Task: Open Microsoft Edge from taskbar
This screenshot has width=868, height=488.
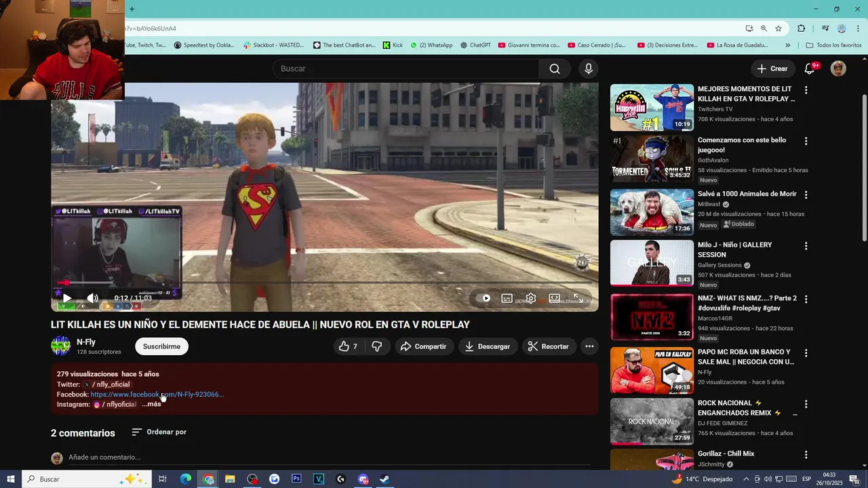Action: [186, 479]
